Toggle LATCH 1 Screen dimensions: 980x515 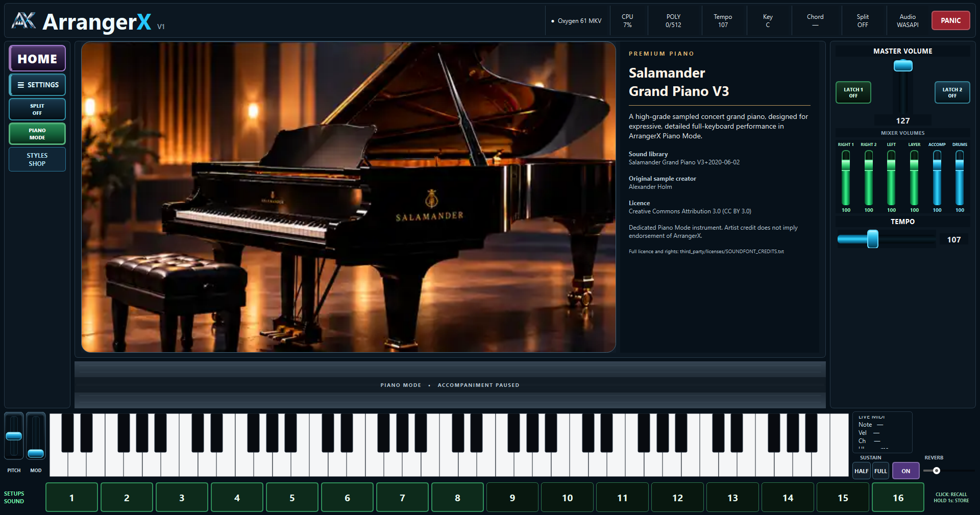853,92
